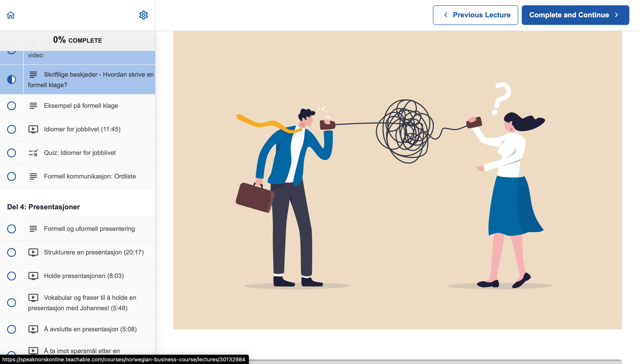Open lecture Å avslutte en presentasjon (5:08)
640x364 pixels.
tap(78, 329)
